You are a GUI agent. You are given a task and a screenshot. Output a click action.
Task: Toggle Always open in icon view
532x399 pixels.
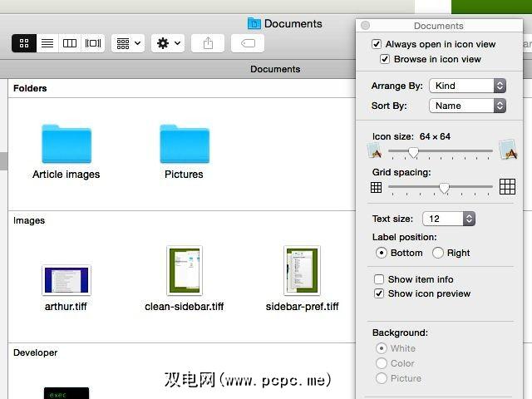tap(377, 44)
